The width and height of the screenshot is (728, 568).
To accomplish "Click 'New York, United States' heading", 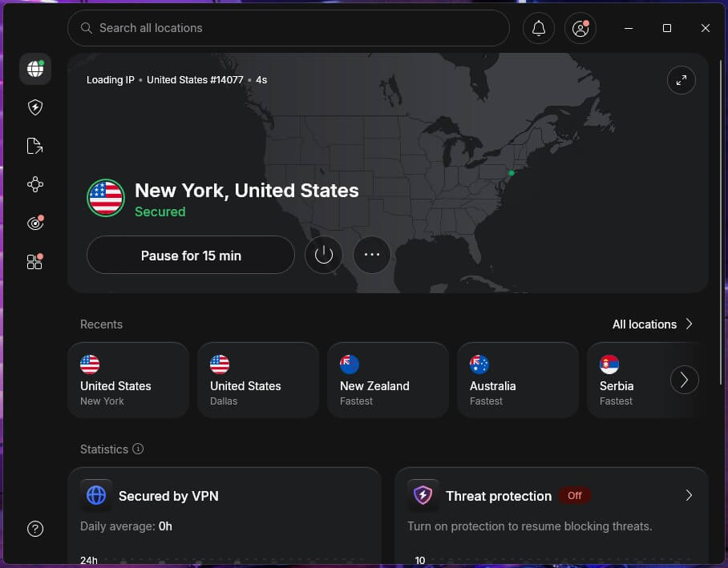I will pyautogui.click(x=246, y=190).
